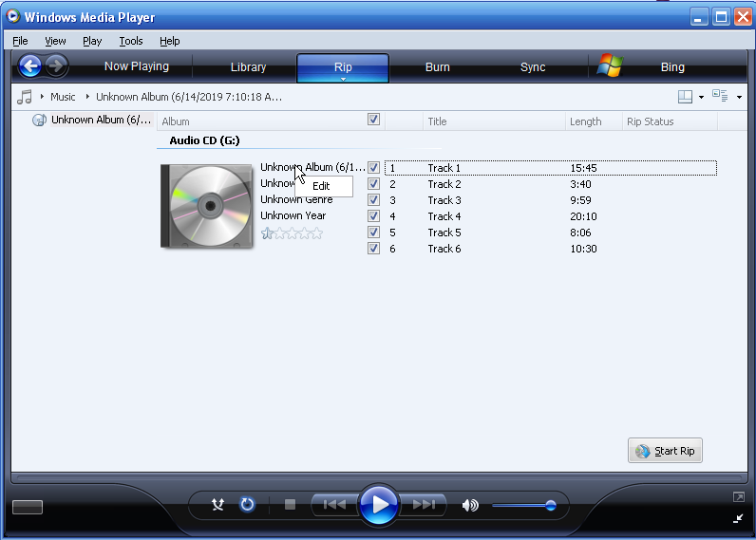The height and width of the screenshot is (540, 756).
Task: Click Music in the breadcrumb path
Action: [x=63, y=97]
